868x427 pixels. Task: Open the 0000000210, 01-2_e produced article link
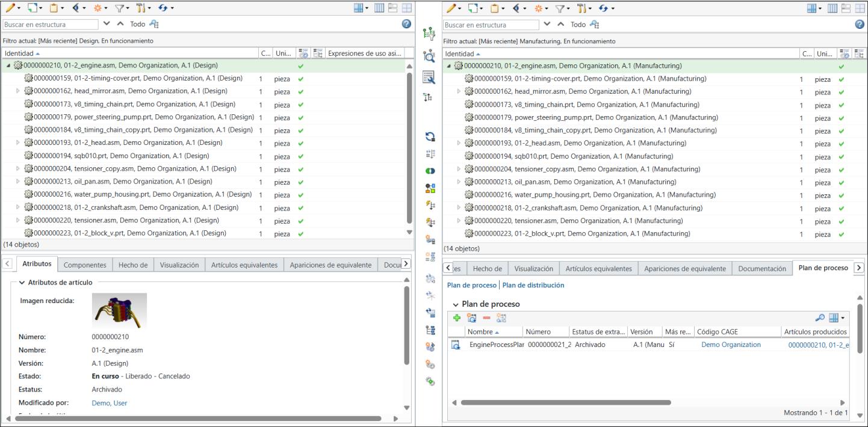tap(817, 345)
